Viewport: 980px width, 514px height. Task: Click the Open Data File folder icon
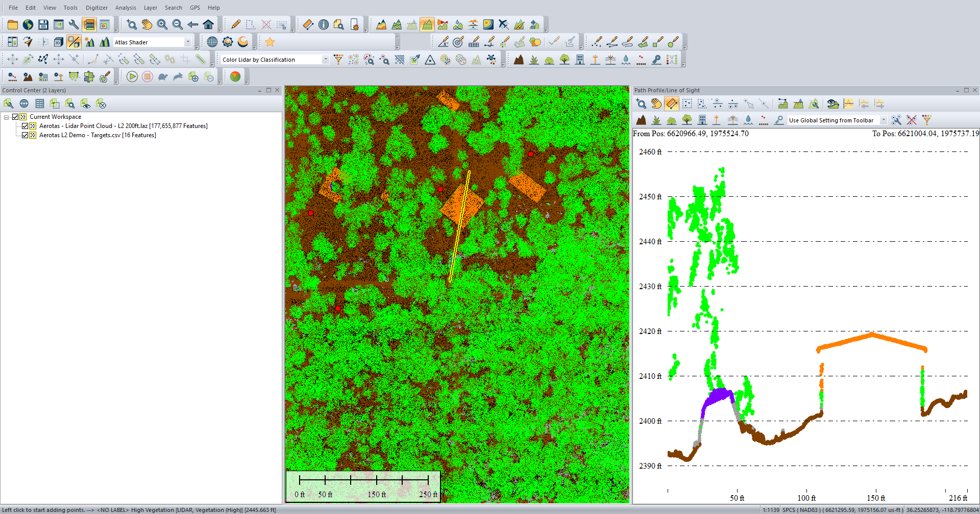13,24
